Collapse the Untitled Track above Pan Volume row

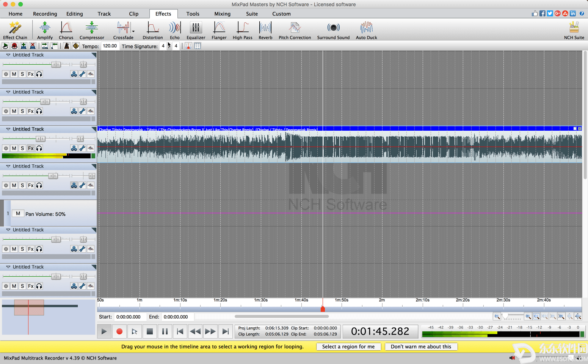click(x=8, y=166)
